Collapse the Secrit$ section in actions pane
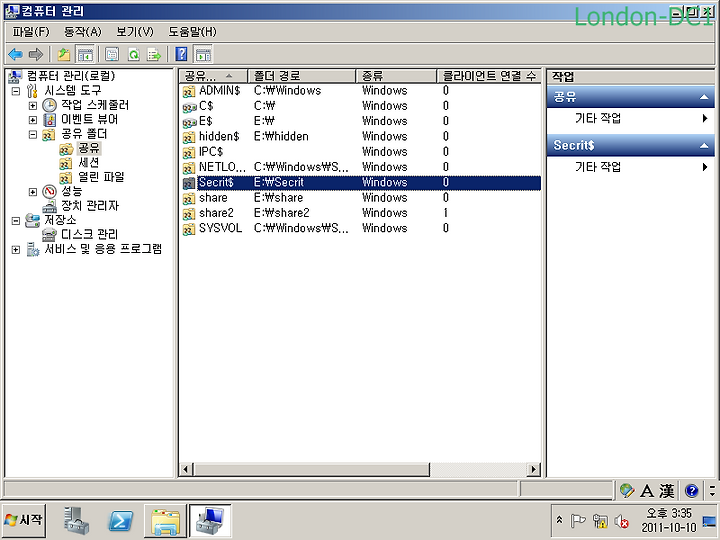The width and height of the screenshot is (720, 540). pyautogui.click(x=703, y=146)
